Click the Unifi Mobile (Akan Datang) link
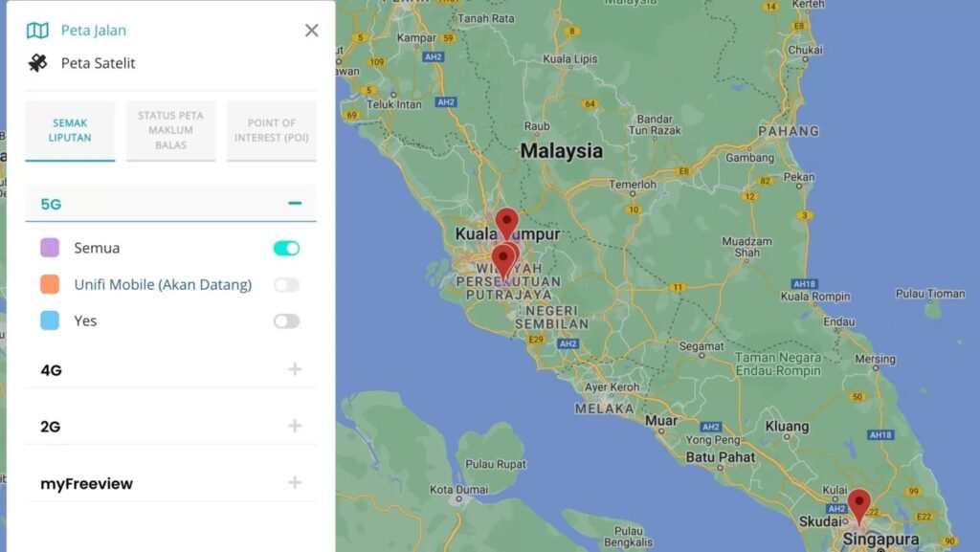980x552 pixels. [x=163, y=285]
